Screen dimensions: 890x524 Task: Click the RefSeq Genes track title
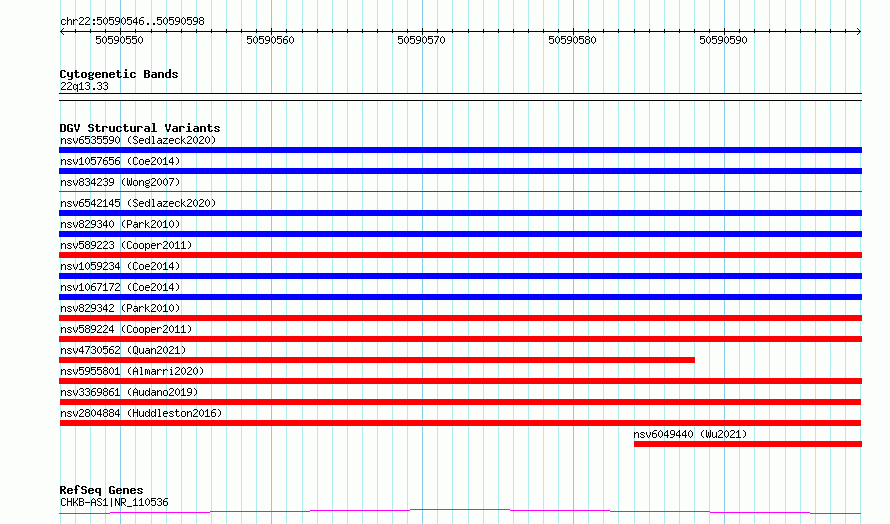[102, 490]
